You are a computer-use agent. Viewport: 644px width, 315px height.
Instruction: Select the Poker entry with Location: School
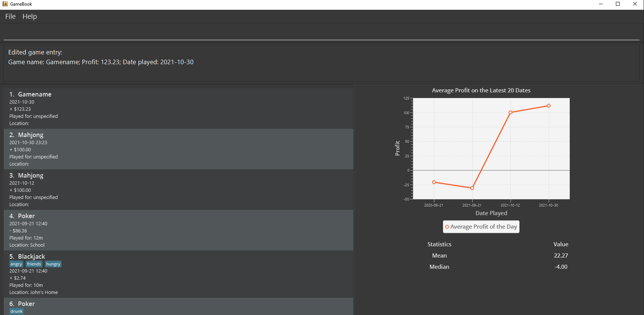coord(179,230)
